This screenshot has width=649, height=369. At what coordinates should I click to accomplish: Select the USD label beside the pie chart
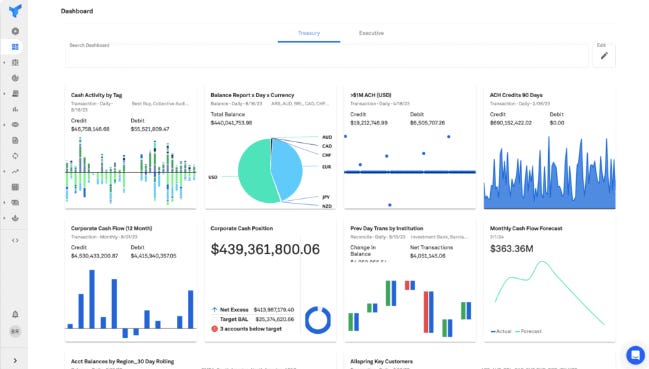click(x=213, y=177)
